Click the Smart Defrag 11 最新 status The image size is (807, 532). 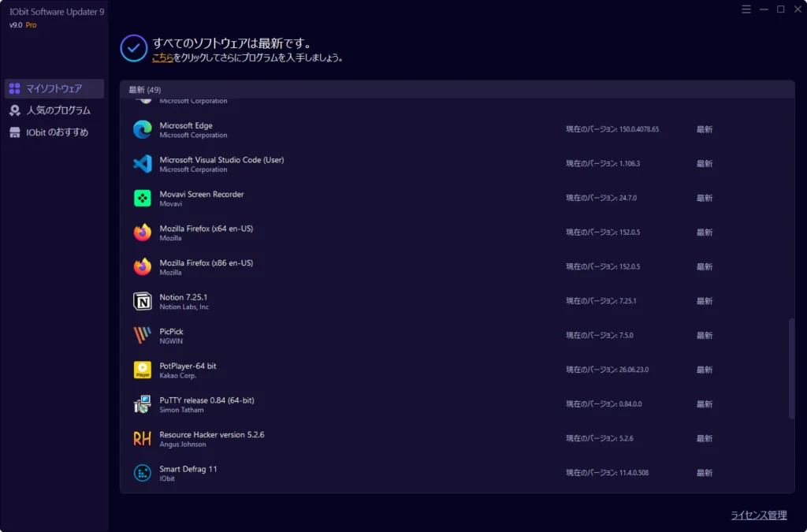(x=705, y=473)
